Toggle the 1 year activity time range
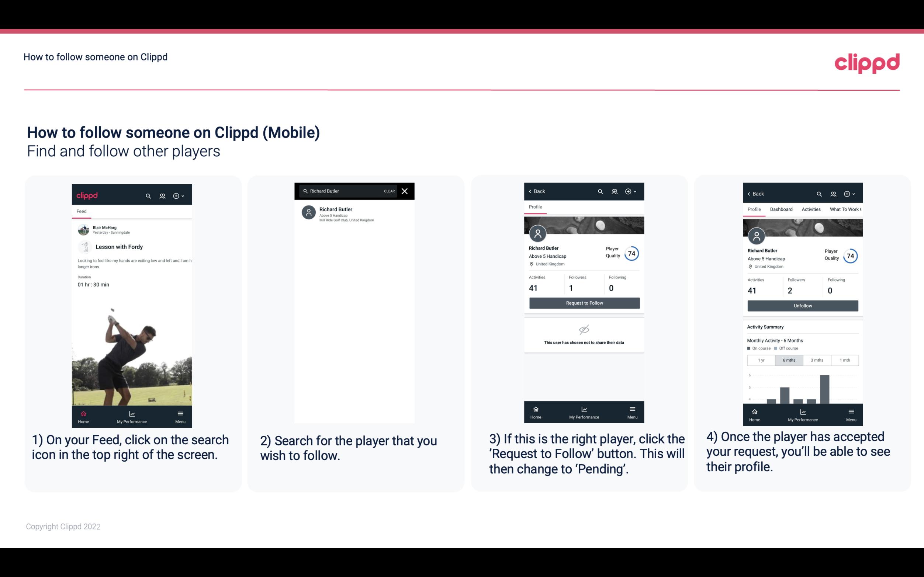 (761, 359)
